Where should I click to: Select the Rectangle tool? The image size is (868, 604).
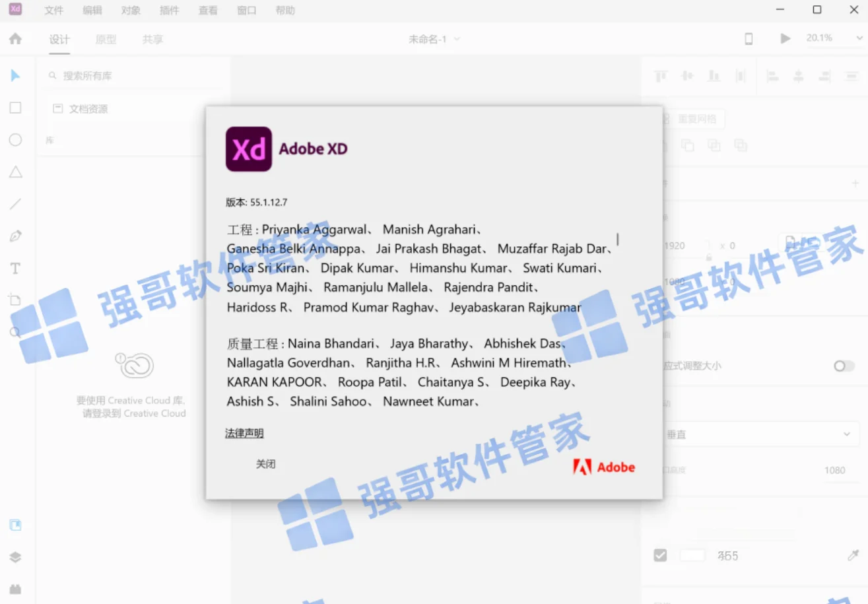[x=15, y=108]
